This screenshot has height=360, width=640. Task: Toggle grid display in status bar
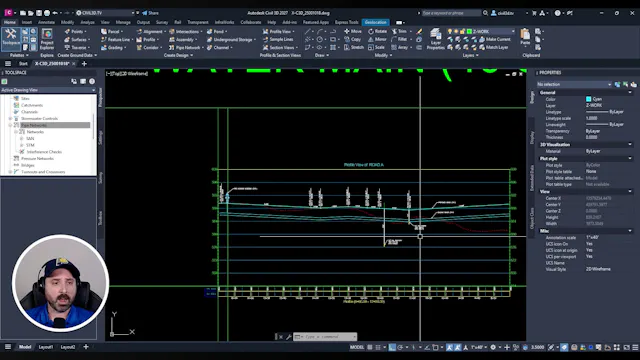pyautogui.click(x=370, y=347)
